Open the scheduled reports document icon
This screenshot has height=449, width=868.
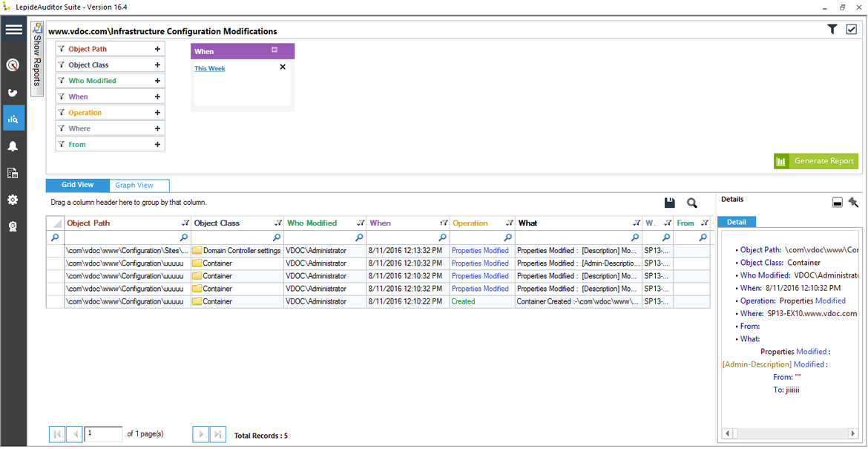tap(13, 173)
